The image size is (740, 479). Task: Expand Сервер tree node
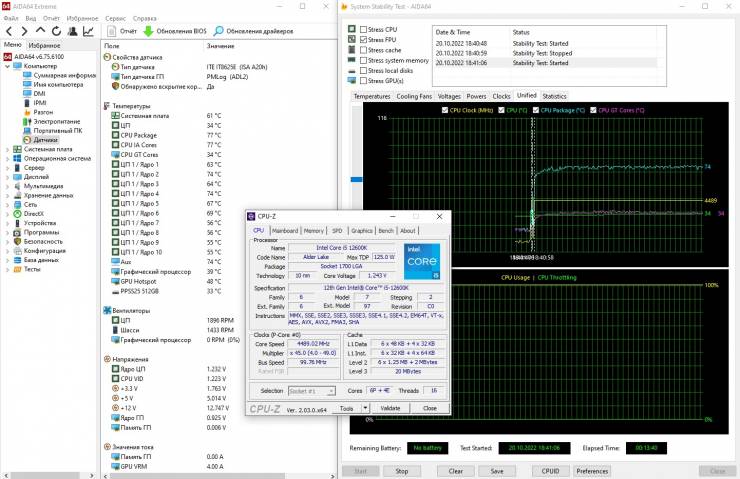click(x=7, y=168)
